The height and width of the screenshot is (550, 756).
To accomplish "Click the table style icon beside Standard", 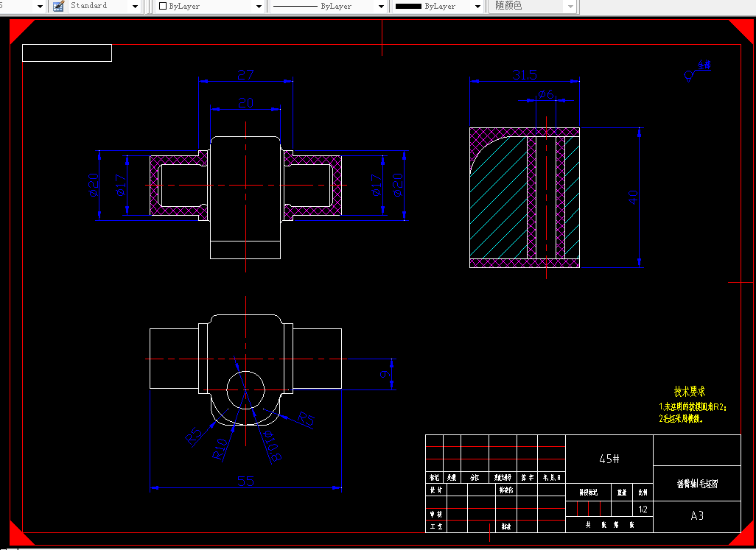I will (x=58, y=6).
